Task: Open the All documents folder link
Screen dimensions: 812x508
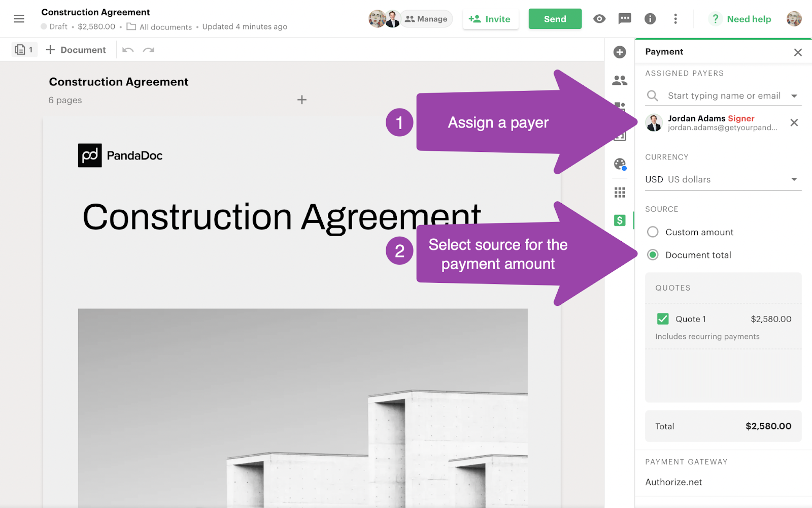Action: tap(165, 27)
